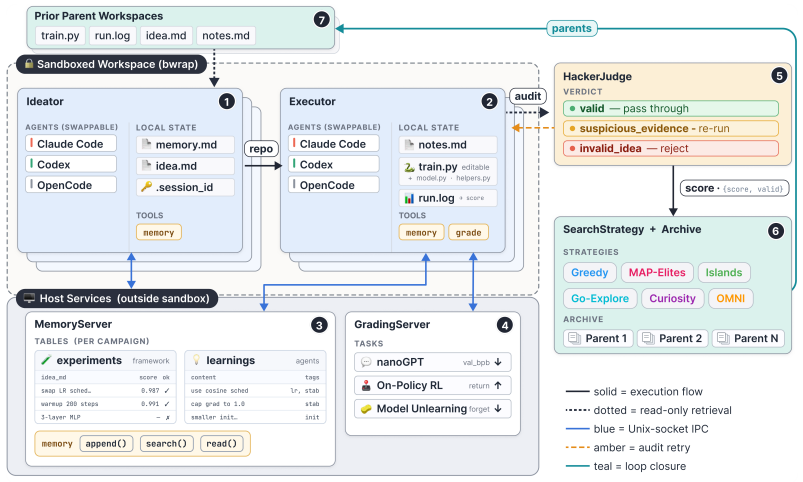This screenshot has width=803, height=482.
Task: Click the Python icon beside train.py
Action: (409, 167)
